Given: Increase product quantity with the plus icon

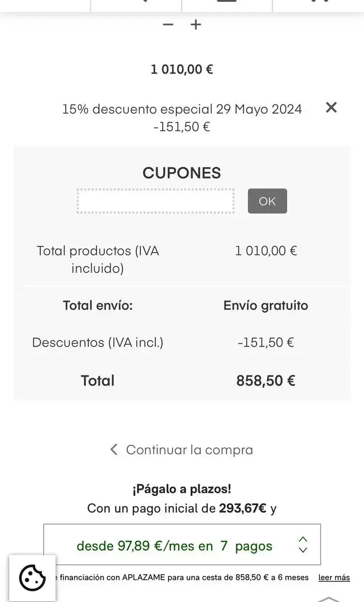Looking at the screenshot, I should 196,24.
